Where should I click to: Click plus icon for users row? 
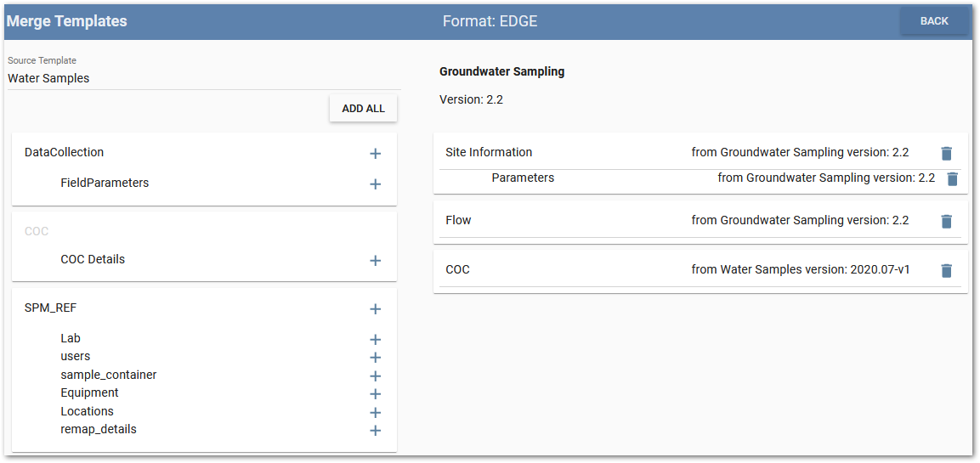375,358
